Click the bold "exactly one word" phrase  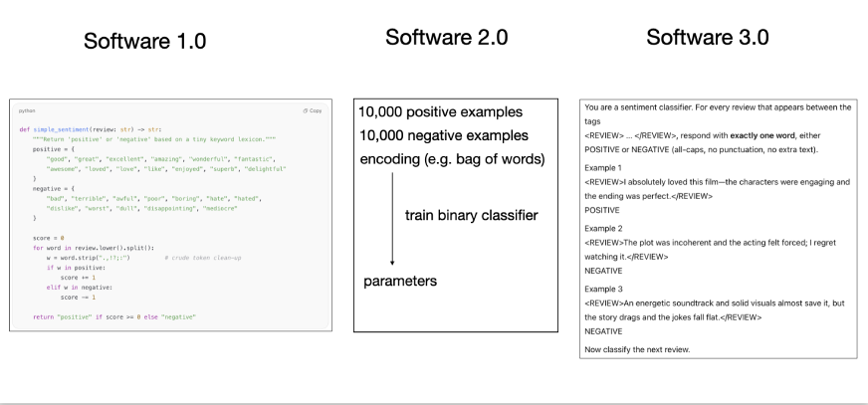click(762, 135)
